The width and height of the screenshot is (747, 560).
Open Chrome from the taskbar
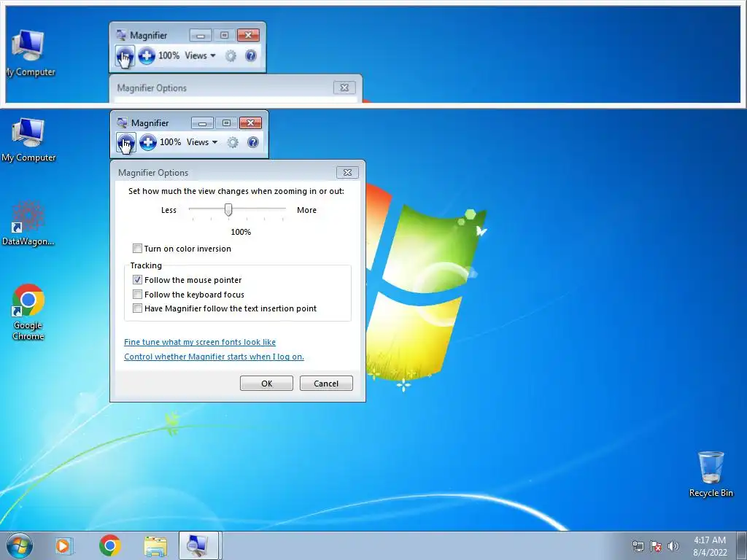[109, 545]
